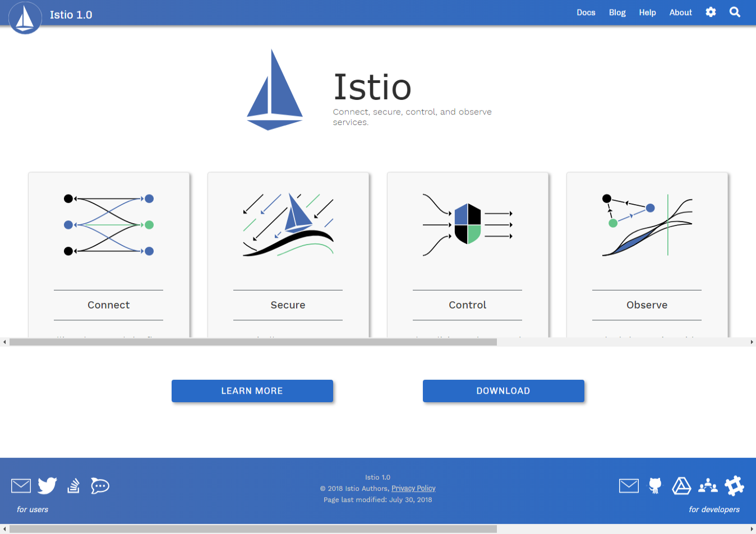The image size is (756, 534).
Task: Click the 'for developers' footer label
Action: (714, 509)
